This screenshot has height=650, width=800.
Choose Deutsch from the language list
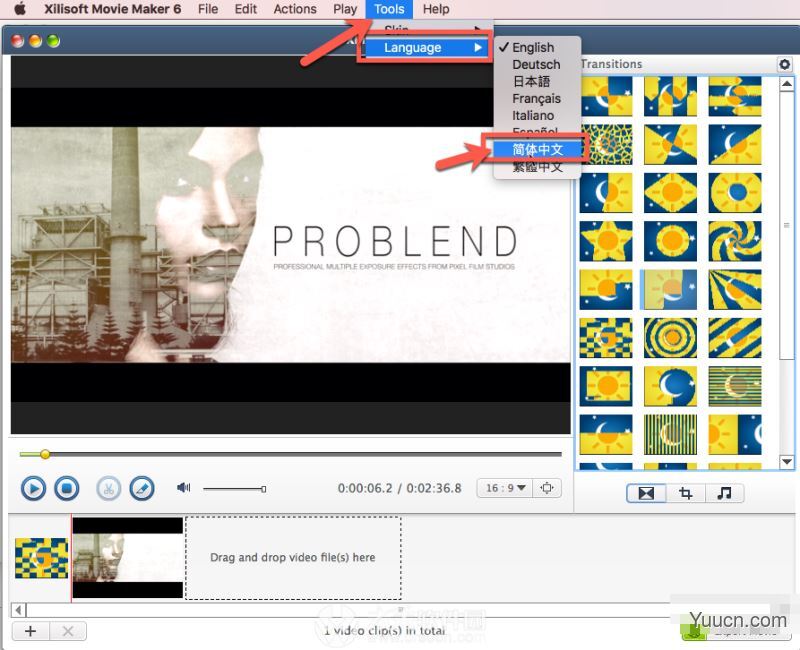click(536, 64)
